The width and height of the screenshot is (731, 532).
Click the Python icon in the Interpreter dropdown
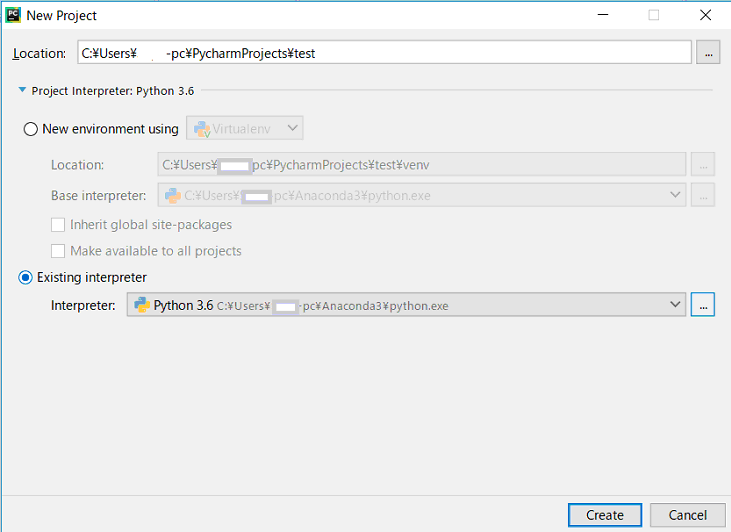142,305
